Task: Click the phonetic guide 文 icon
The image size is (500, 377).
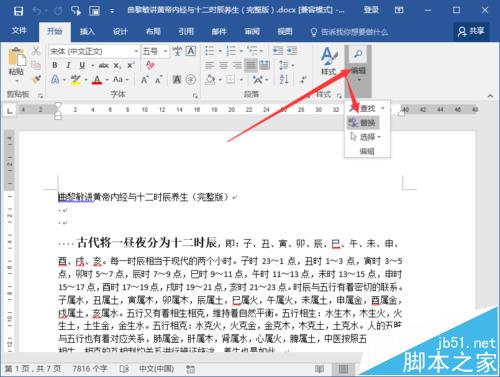Action: tap(177, 51)
